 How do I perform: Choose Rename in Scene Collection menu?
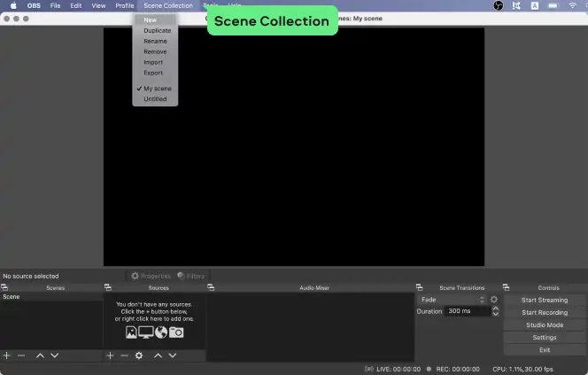pyautogui.click(x=155, y=41)
